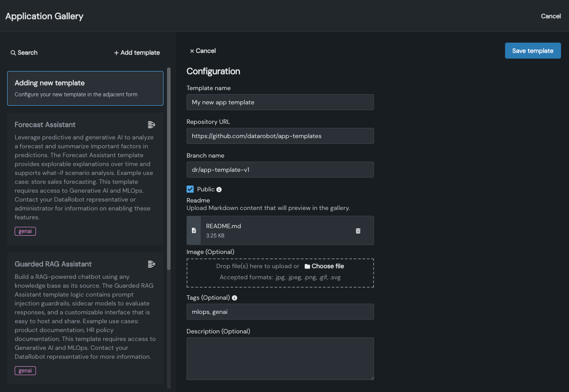Image resolution: width=569 pixels, height=392 pixels.
Task: Click the info icon next to Public
Action: [x=219, y=190]
